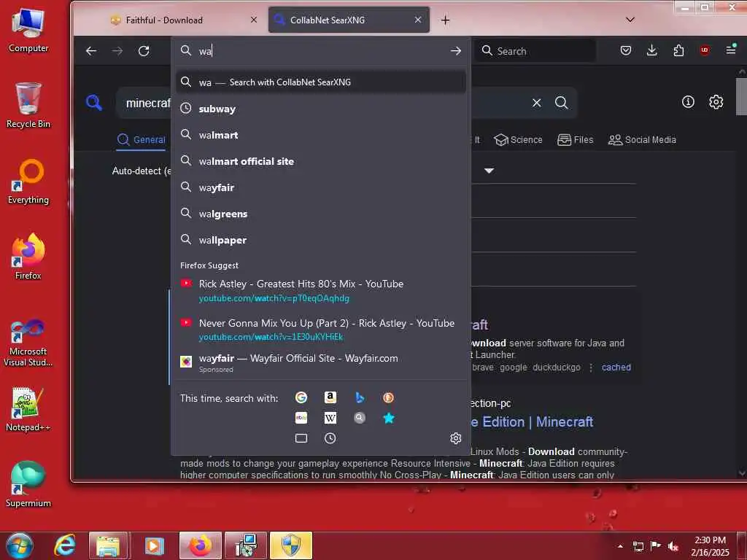Choose the 'wallpaper' suggestion
747x560 pixels.
(x=321, y=239)
